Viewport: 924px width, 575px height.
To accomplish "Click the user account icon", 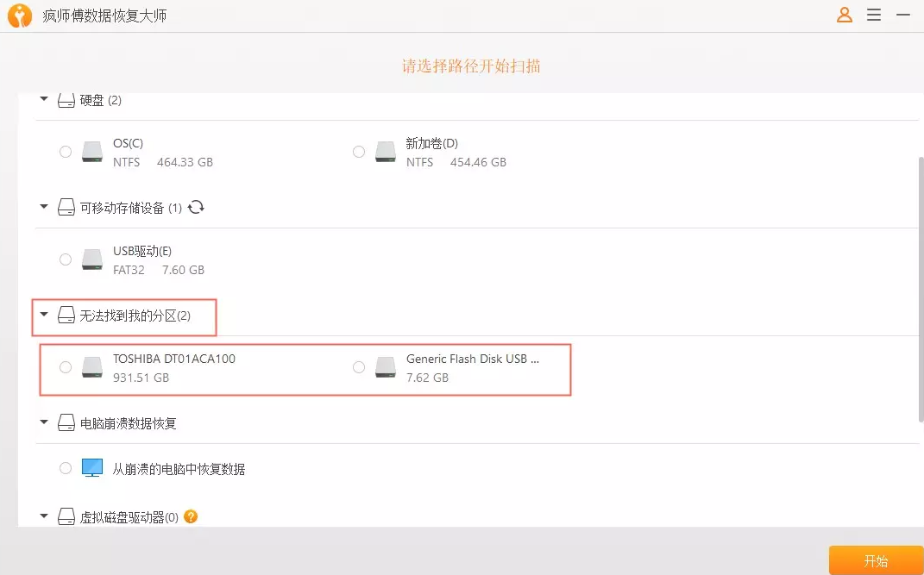I will (845, 15).
